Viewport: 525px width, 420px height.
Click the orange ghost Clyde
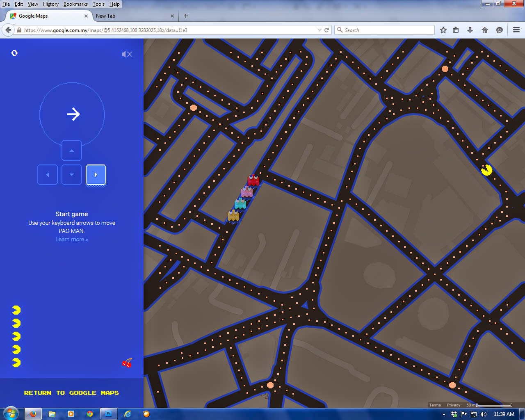(x=233, y=215)
